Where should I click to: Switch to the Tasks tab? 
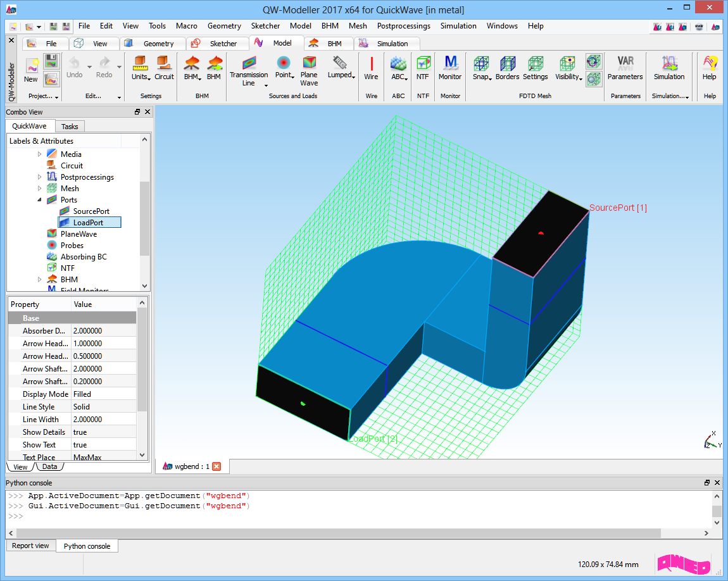tap(70, 126)
